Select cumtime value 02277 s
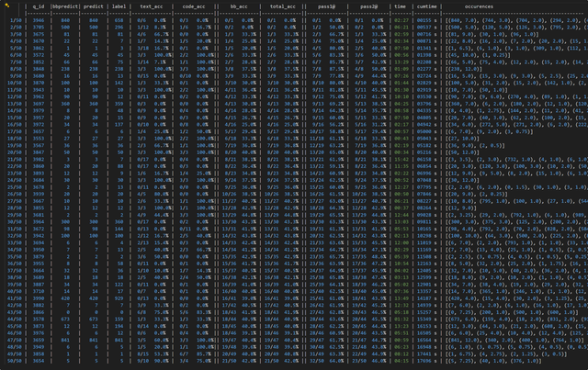 pos(426,69)
